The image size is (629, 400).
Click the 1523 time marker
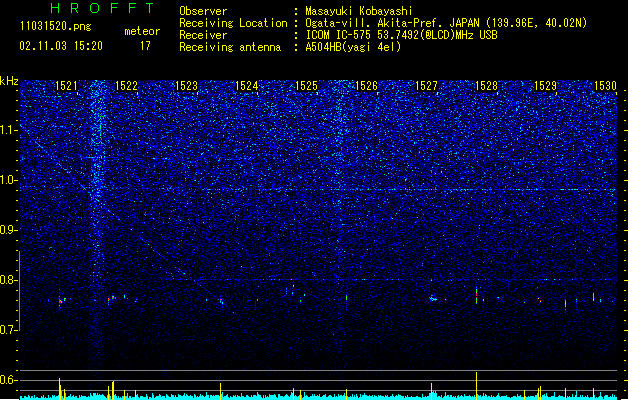(187, 86)
